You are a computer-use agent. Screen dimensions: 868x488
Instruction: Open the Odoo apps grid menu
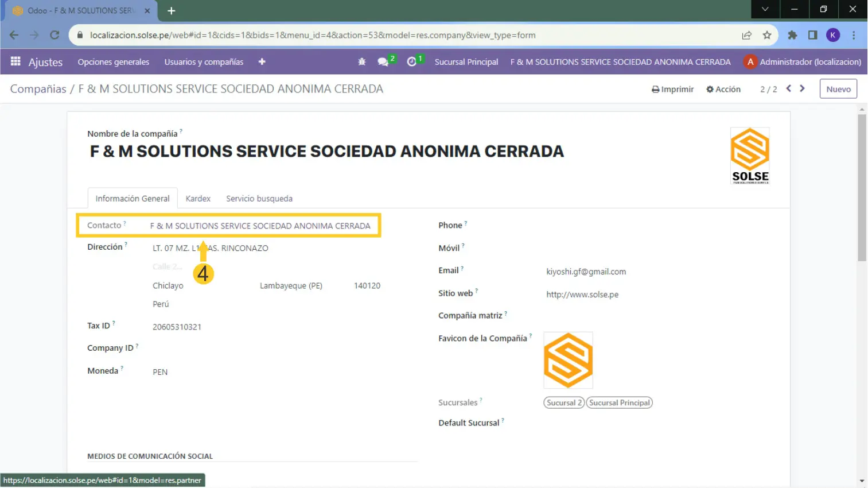point(15,61)
